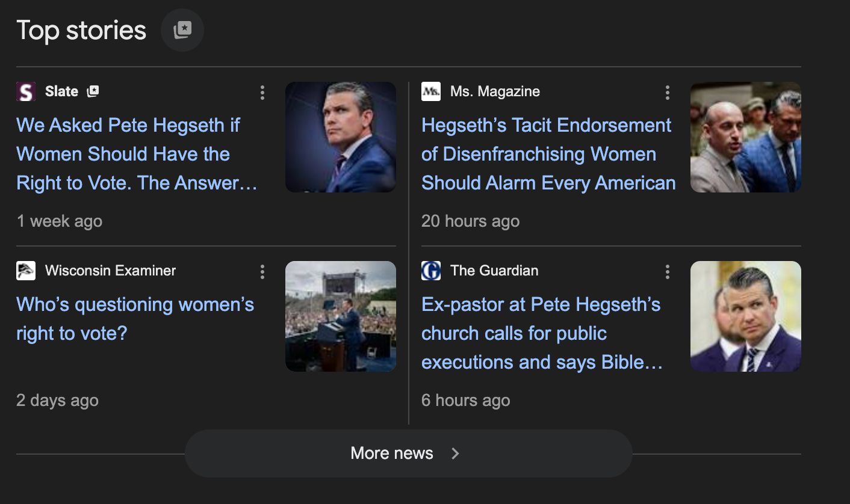The height and width of the screenshot is (504, 850).
Task: Open story options for the Hegseth endorsement article
Action: point(668,93)
